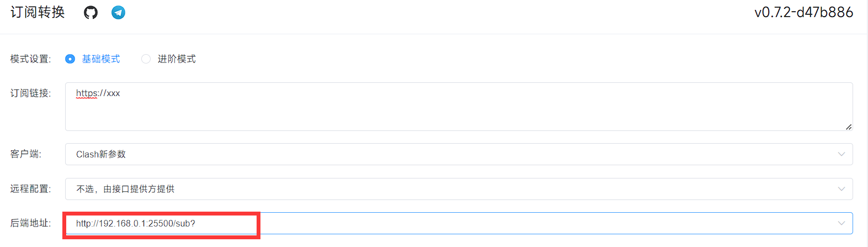868x247 pixels.
Task: Open the Clash新参数 client dropdown
Action: pyautogui.click(x=452, y=154)
